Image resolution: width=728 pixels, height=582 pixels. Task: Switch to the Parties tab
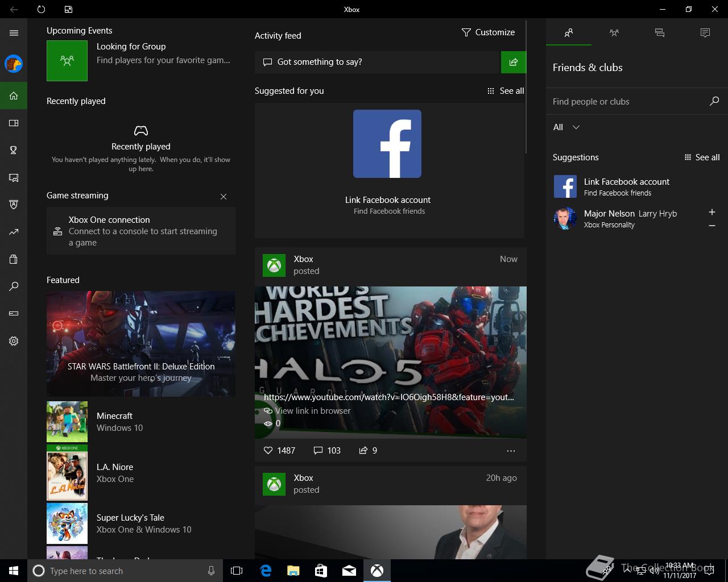coord(614,33)
